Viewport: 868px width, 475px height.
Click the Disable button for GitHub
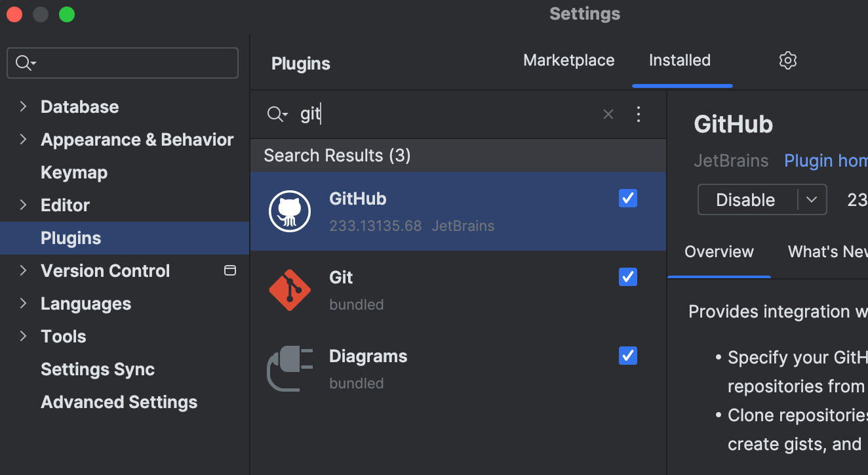tap(745, 199)
